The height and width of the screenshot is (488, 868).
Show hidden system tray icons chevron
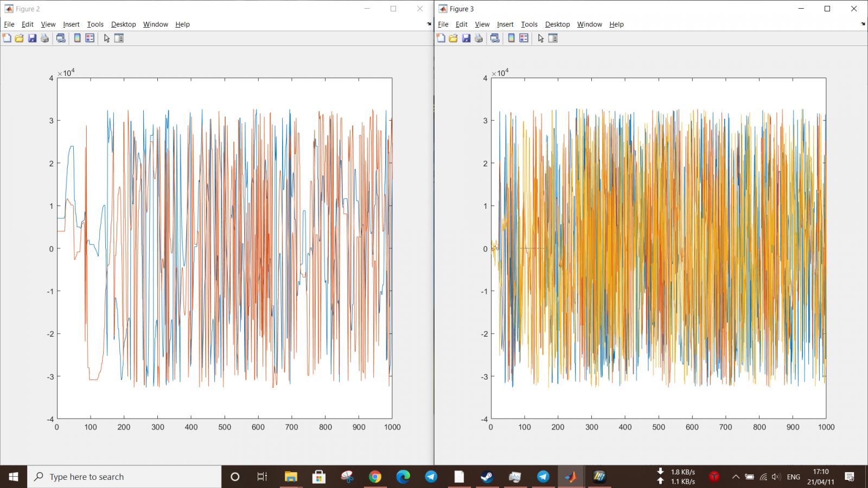click(x=736, y=477)
